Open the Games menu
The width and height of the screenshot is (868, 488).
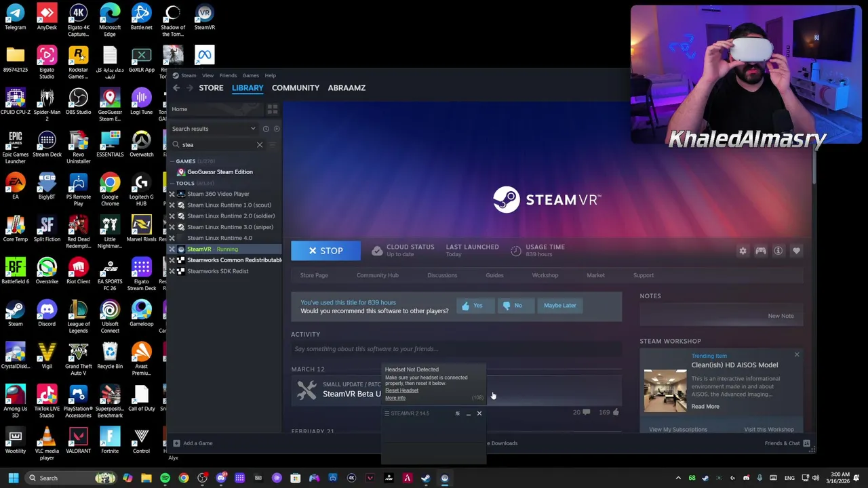(x=250, y=75)
